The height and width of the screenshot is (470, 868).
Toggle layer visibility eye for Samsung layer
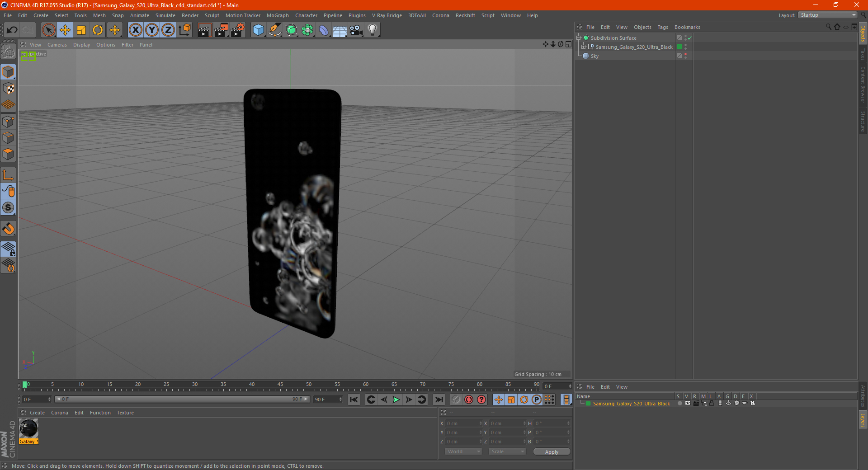[688, 403]
